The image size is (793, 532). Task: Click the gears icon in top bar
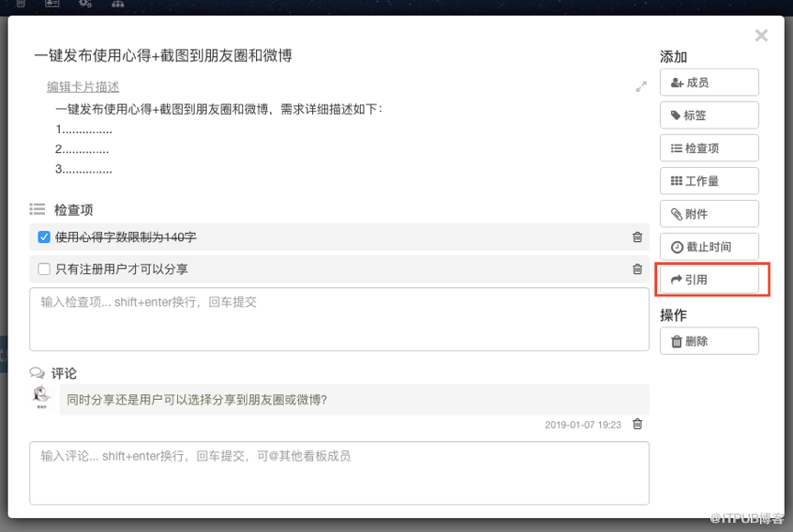[x=85, y=4]
